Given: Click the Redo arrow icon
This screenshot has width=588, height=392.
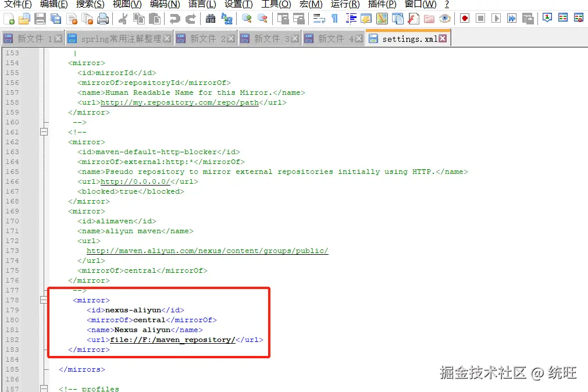Looking at the screenshot, I should [x=191, y=19].
